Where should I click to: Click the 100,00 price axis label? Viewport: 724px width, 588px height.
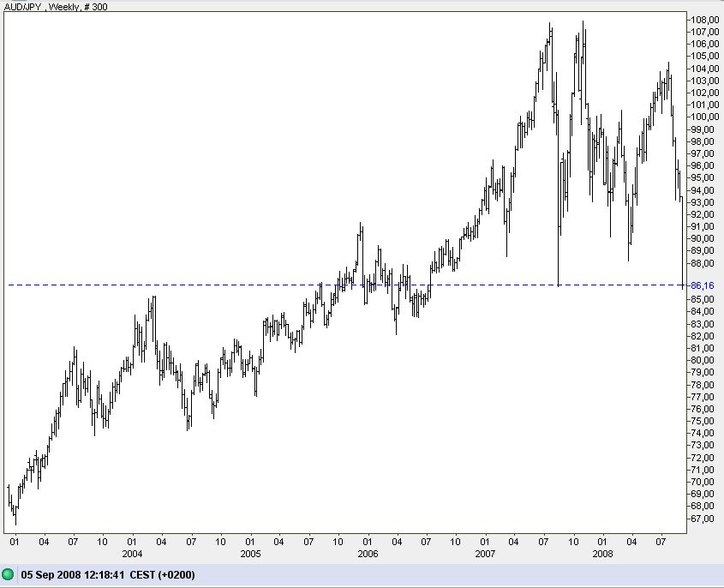coord(705,117)
